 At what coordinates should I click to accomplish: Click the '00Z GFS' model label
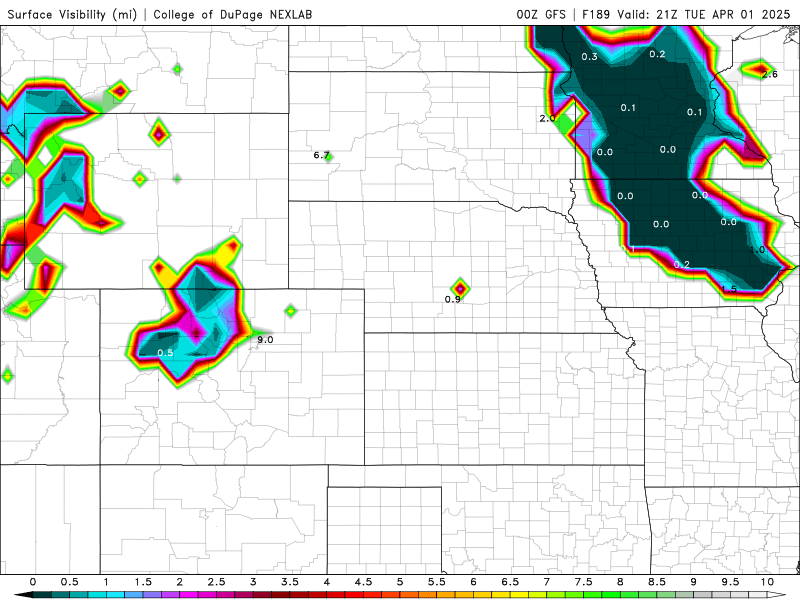click(x=541, y=14)
